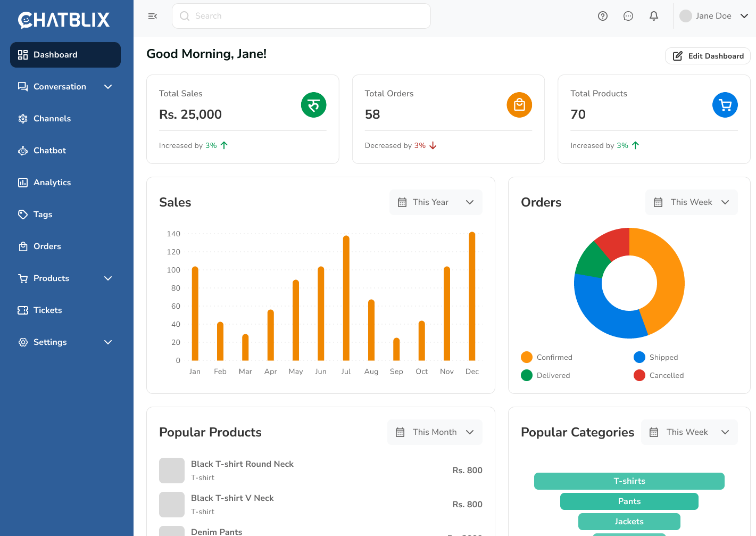Open the Settings menu in sidebar

(x=49, y=342)
